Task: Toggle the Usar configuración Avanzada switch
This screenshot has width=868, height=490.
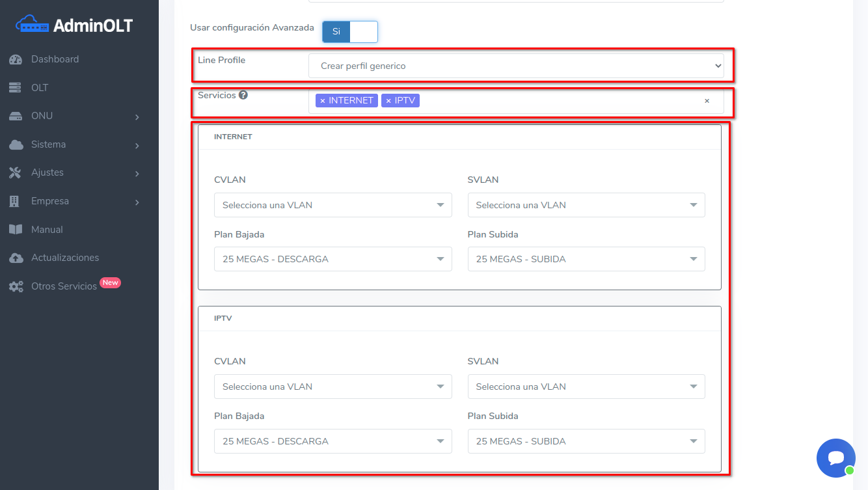Action: [350, 31]
